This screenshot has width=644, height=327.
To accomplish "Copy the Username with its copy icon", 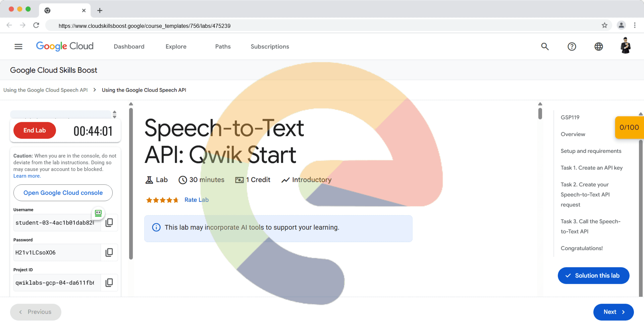I will pos(109,223).
